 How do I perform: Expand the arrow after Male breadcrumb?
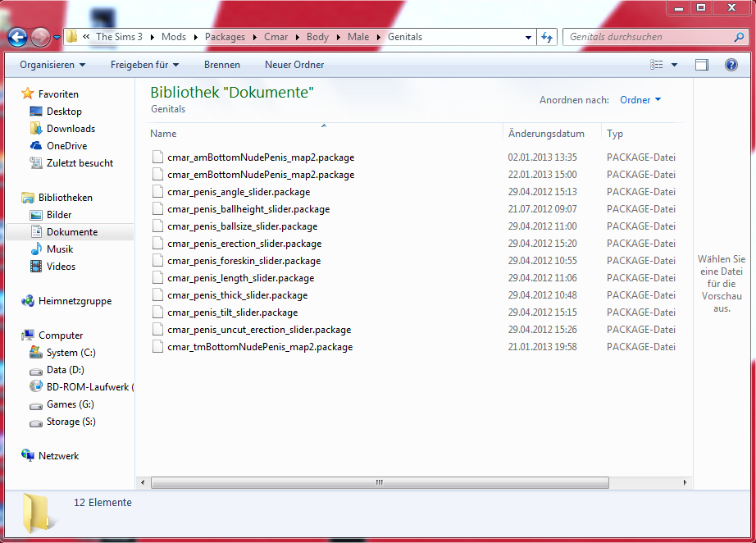pyautogui.click(x=379, y=37)
